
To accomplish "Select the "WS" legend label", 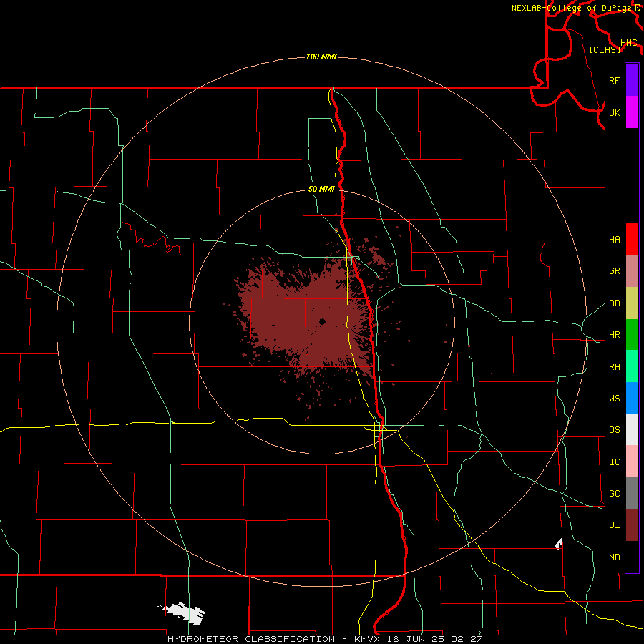I will pos(614,399).
